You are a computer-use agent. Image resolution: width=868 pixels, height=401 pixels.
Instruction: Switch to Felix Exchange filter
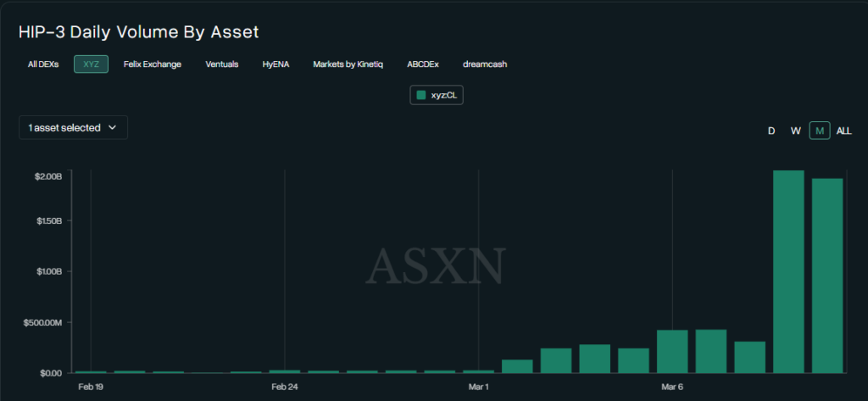click(153, 64)
